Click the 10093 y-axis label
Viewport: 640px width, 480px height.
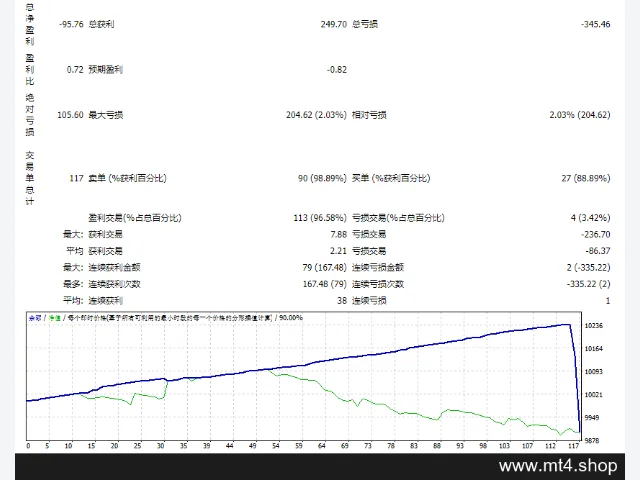click(593, 371)
